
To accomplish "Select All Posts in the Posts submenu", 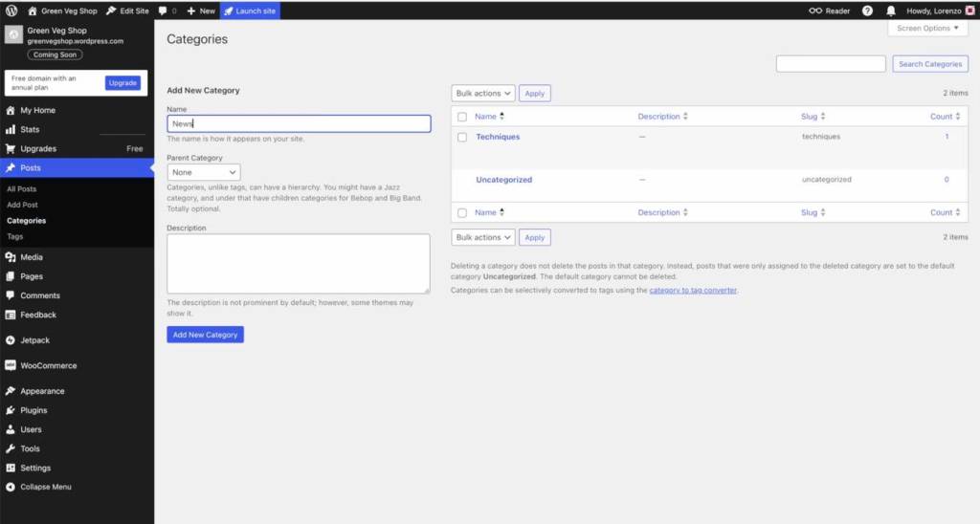I will (x=22, y=189).
